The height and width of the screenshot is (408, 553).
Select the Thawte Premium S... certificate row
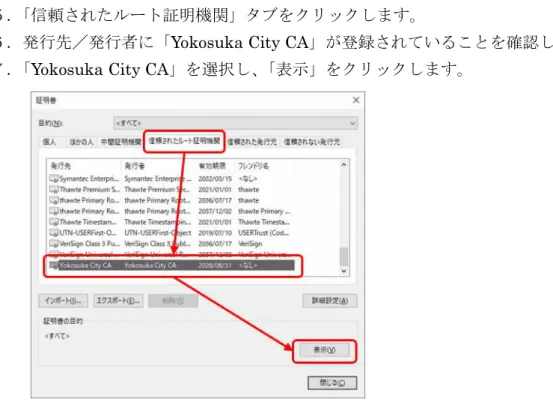click(x=171, y=190)
